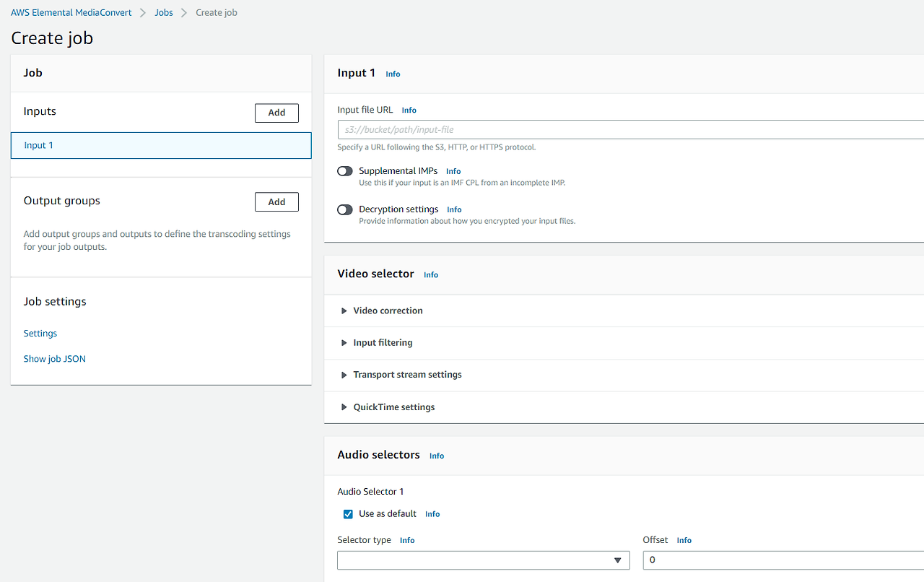Image resolution: width=924 pixels, height=582 pixels.
Task: Open Info for Offset
Action: 684,540
